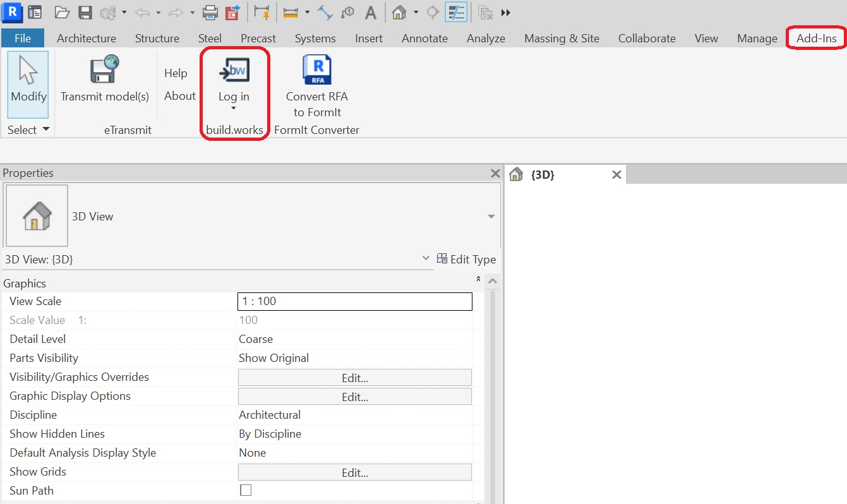Open the Measure tool dropdown arrow
847x504 pixels.
tap(307, 13)
